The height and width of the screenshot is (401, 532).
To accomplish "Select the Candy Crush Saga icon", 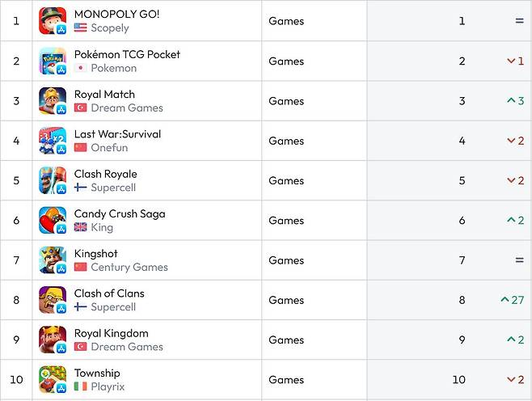I will (53, 220).
